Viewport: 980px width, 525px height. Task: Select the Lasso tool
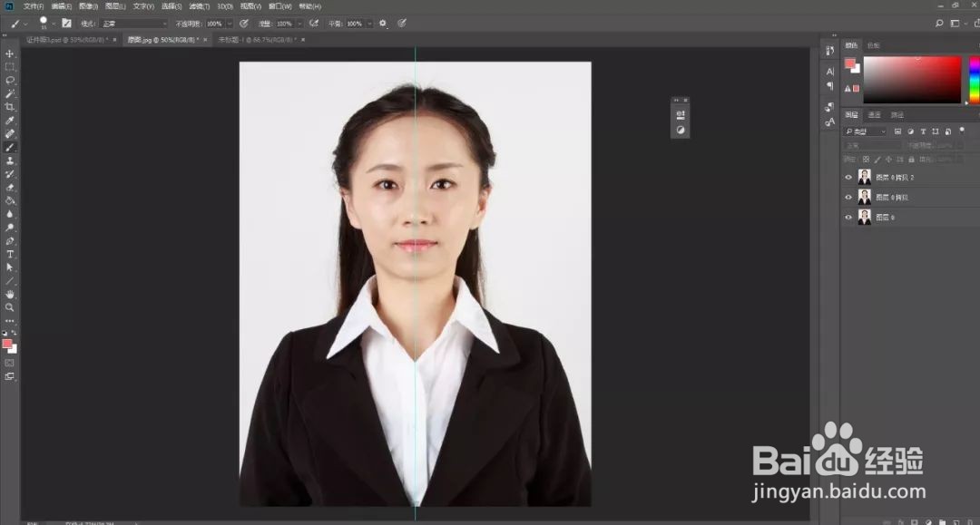9,81
